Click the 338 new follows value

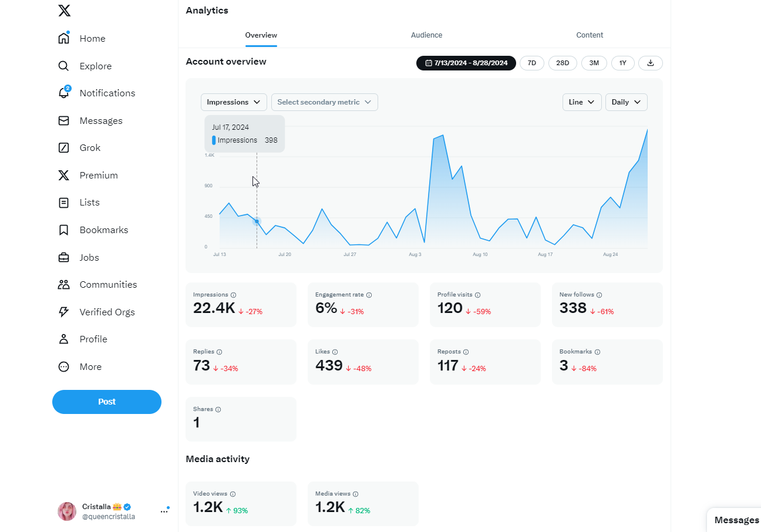tap(573, 308)
